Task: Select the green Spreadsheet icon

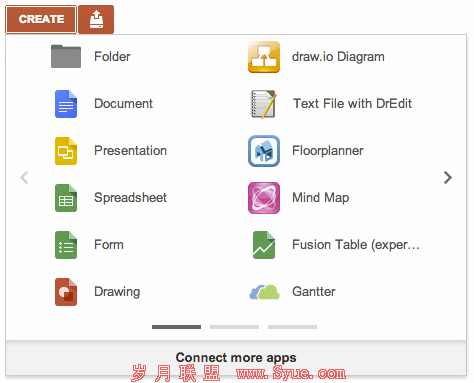Action: [x=66, y=198]
